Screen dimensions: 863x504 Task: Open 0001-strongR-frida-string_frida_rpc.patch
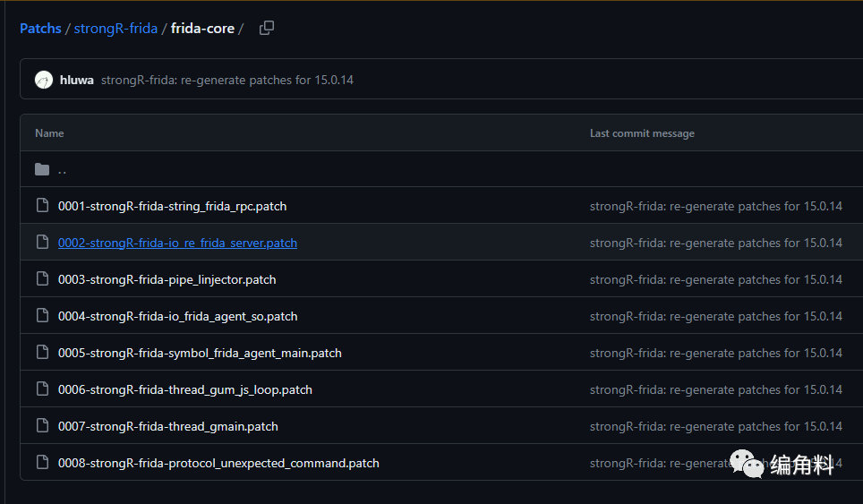coord(172,206)
